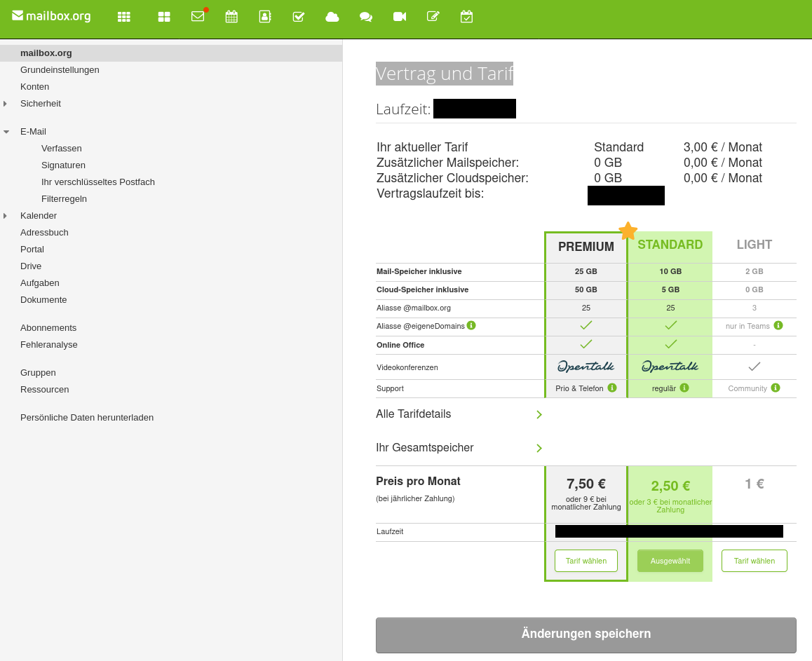The height and width of the screenshot is (661, 812).
Task: Click the '7,50 €' Premium price
Action: point(586,484)
